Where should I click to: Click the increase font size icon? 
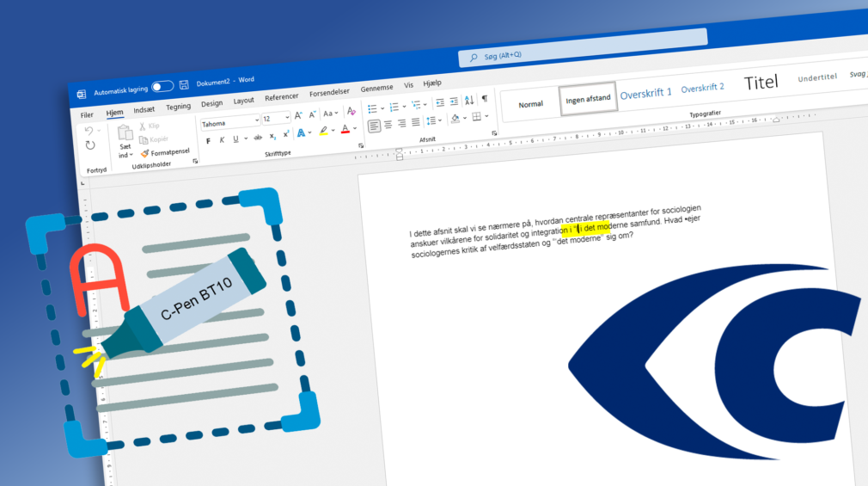point(298,115)
